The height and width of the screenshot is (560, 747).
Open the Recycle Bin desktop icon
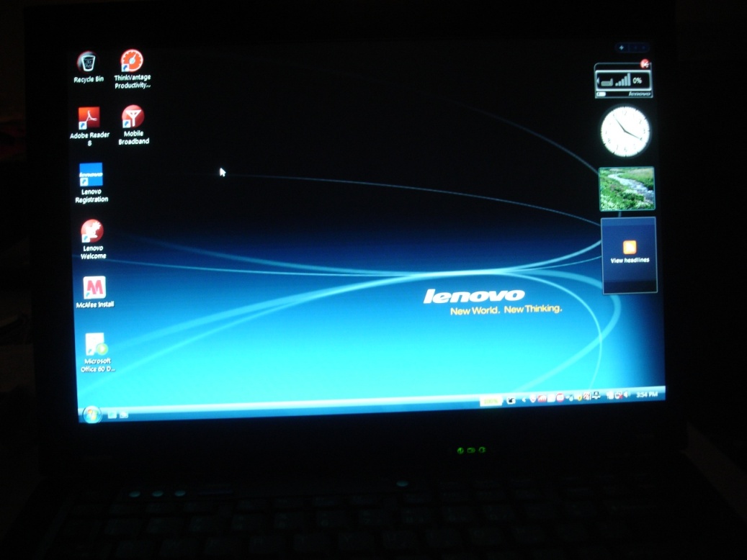[88, 68]
